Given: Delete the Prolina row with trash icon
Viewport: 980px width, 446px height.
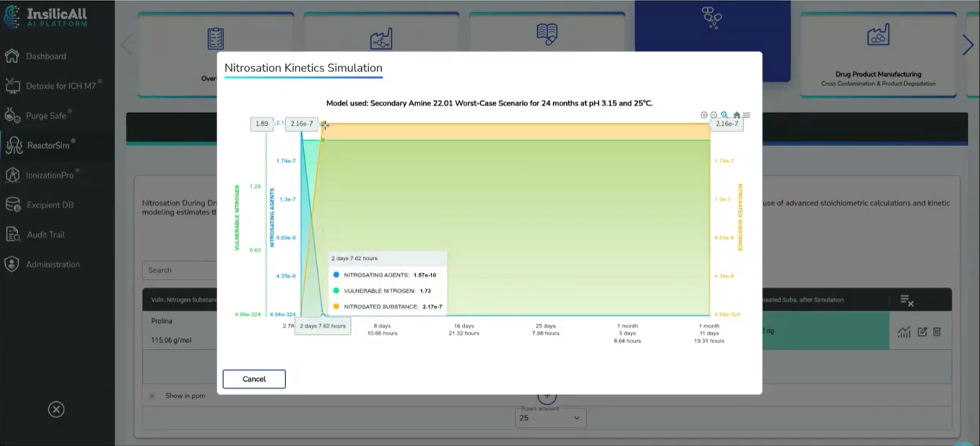Looking at the screenshot, I should (x=937, y=332).
